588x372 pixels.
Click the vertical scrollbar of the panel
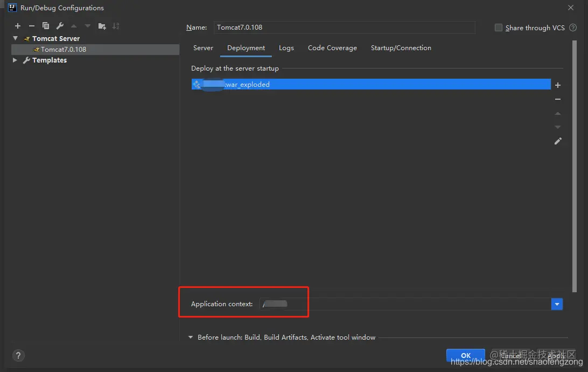[x=574, y=166]
